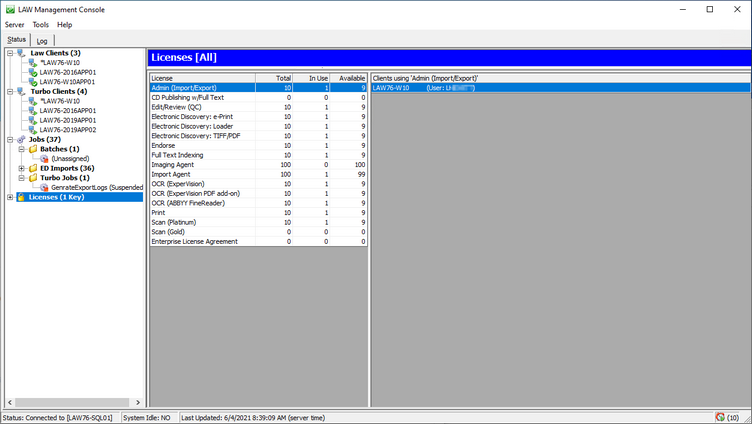The height and width of the screenshot is (424, 752).
Task: Click the Jobs gear icon
Action: coord(21,139)
